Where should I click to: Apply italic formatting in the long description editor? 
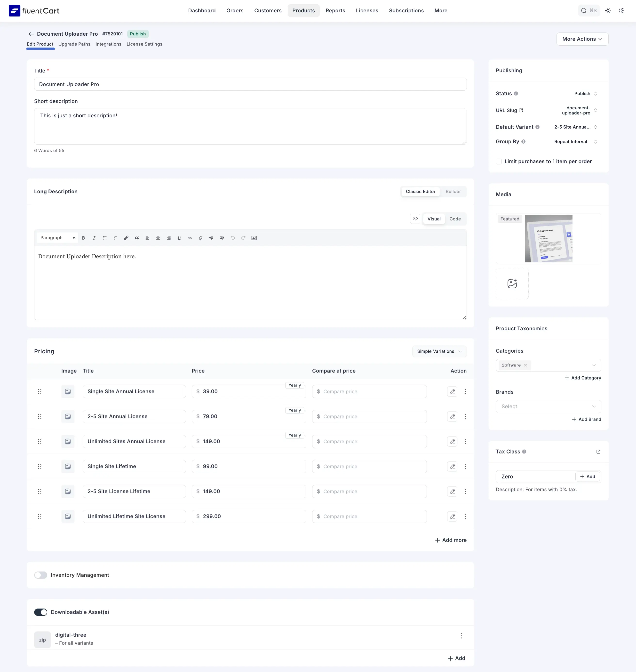tap(94, 237)
